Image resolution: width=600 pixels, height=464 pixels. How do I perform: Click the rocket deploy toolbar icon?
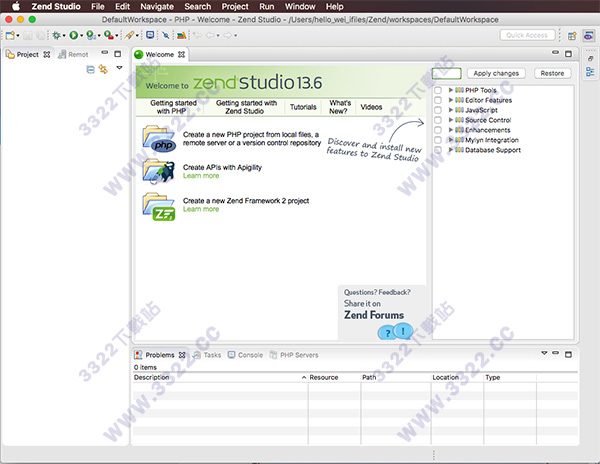click(x=129, y=36)
